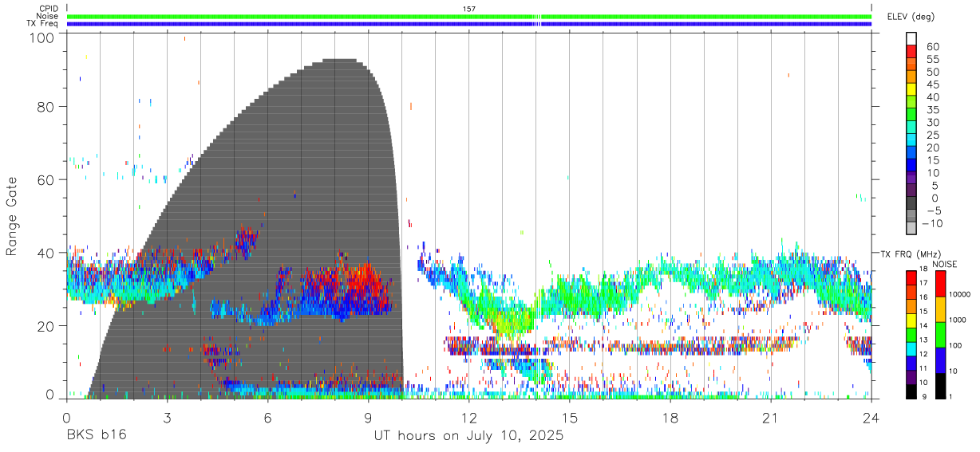The height and width of the screenshot is (452, 980).
Task: Click the 'BKS b16' radar label
Action: pyautogui.click(x=96, y=435)
